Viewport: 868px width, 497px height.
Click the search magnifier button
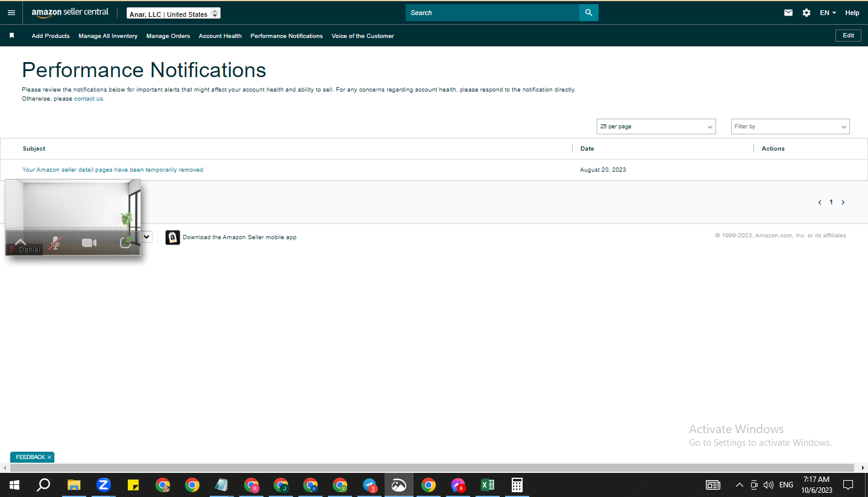pyautogui.click(x=589, y=13)
